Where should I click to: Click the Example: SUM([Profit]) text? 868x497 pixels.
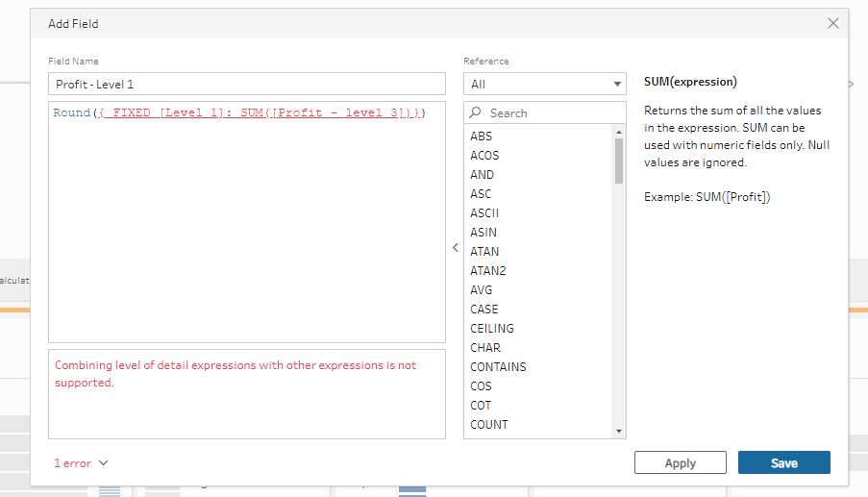[707, 197]
